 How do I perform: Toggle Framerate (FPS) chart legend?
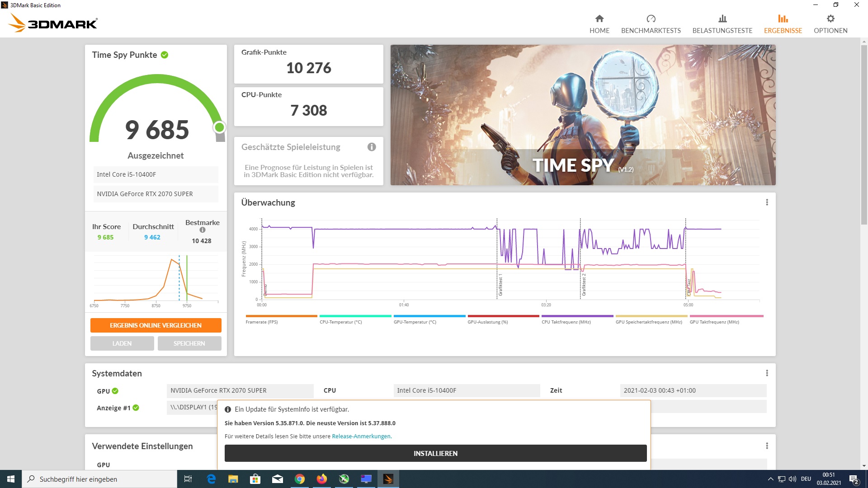262,322
